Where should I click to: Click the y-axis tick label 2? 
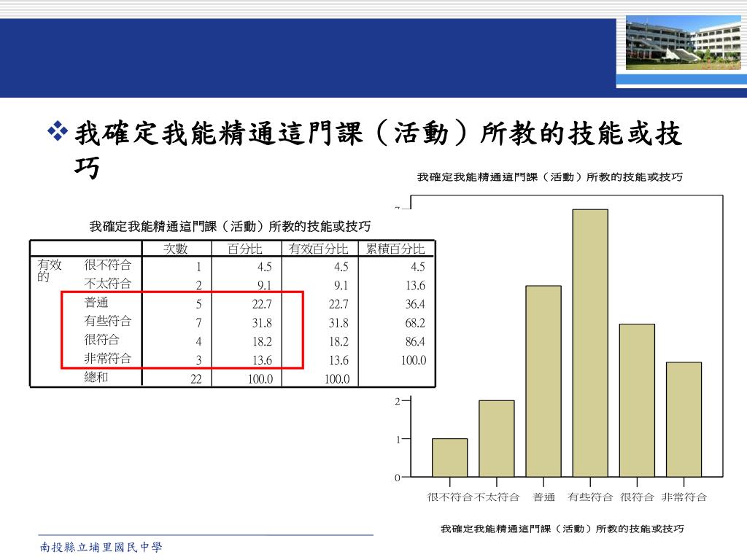click(x=398, y=401)
